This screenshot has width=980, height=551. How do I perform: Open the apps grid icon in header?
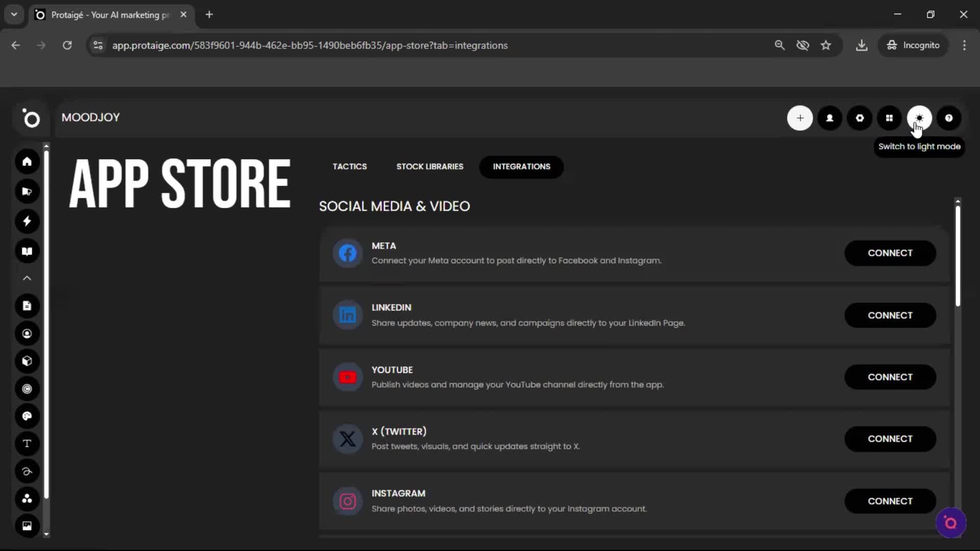pyautogui.click(x=889, y=118)
